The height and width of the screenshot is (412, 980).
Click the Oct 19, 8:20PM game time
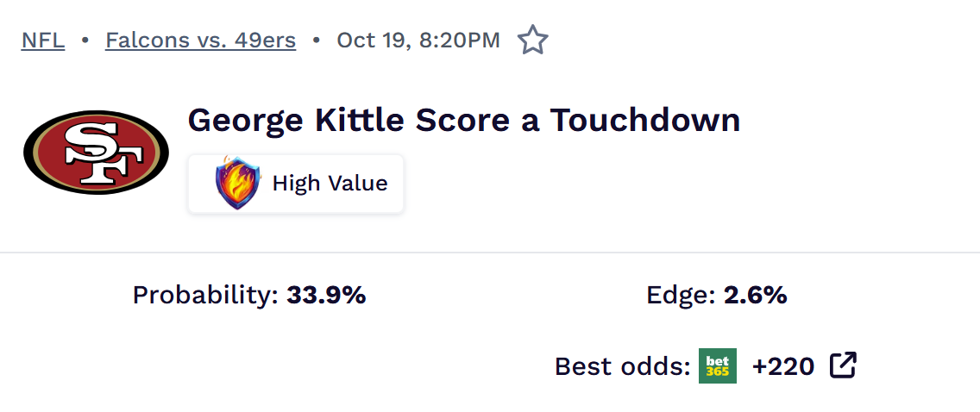[418, 41]
